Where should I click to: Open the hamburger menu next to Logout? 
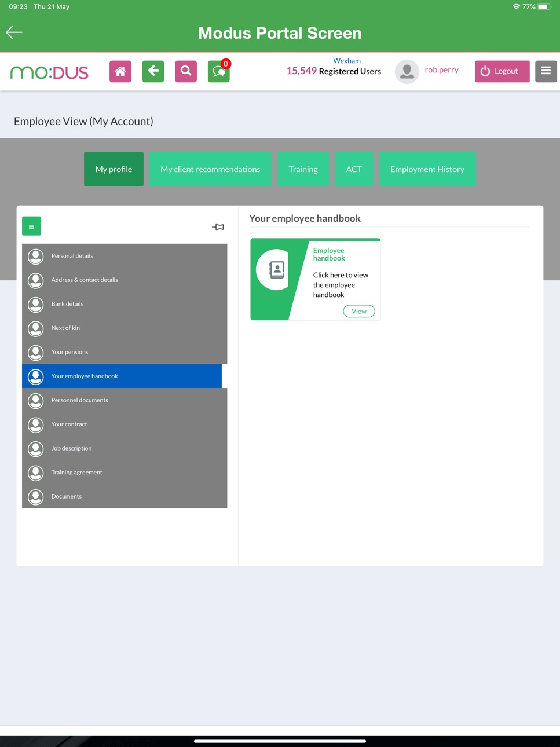click(x=546, y=71)
